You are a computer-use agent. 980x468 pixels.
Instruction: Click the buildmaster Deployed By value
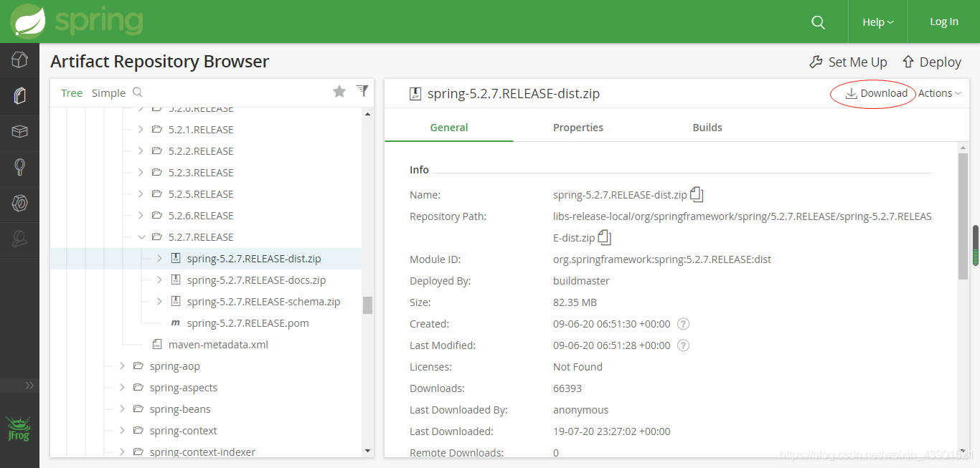coord(581,281)
